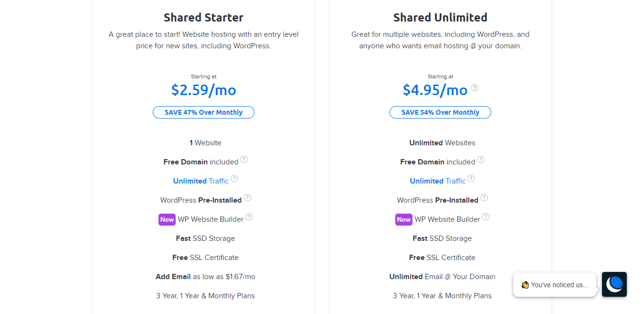Click help icon next to Unlimited WordPress Pre-Installed
The width and height of the screenshot is (644, 314).
coord(484,198)
